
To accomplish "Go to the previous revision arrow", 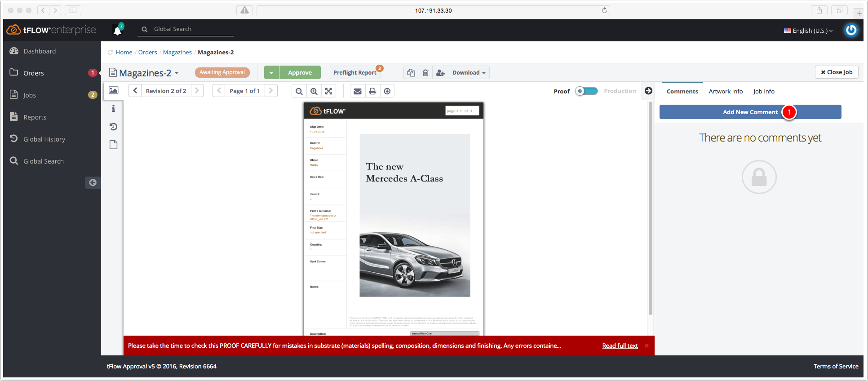I will pos(135,91).
